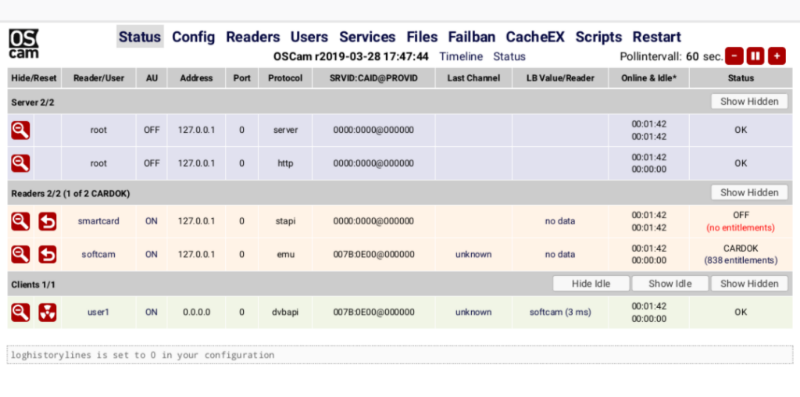Click unknown last channel for user1
Screen dimensions: 800x397
(473, 312)
